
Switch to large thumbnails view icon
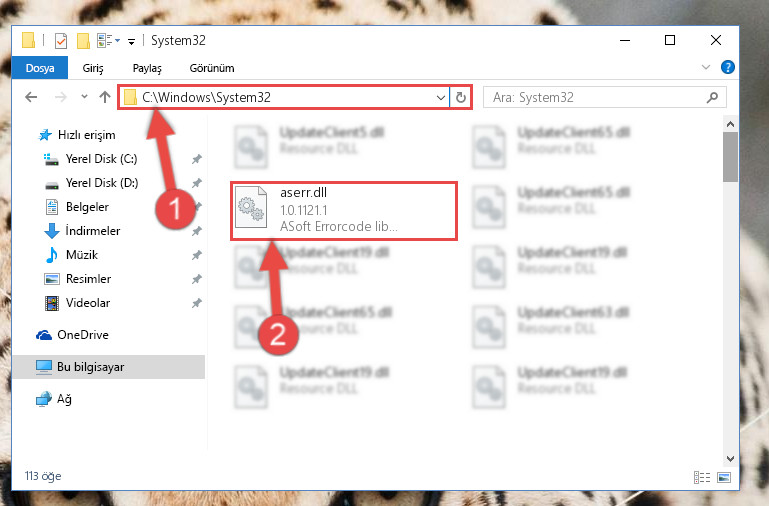point(724,477)
